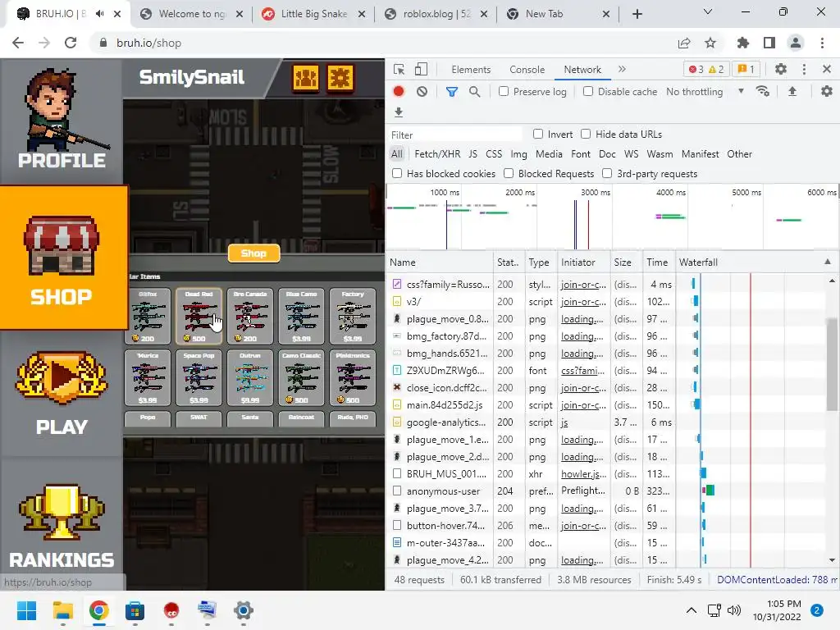
Task: Switch to the Console tab
Action: point(527,70)
